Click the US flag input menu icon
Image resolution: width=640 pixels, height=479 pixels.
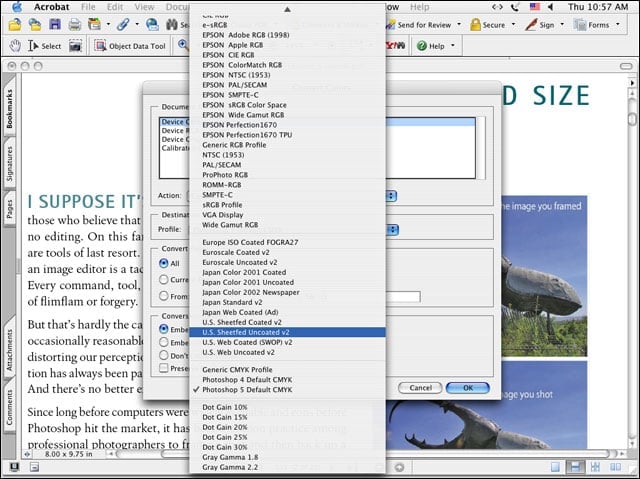coord(535,7)
